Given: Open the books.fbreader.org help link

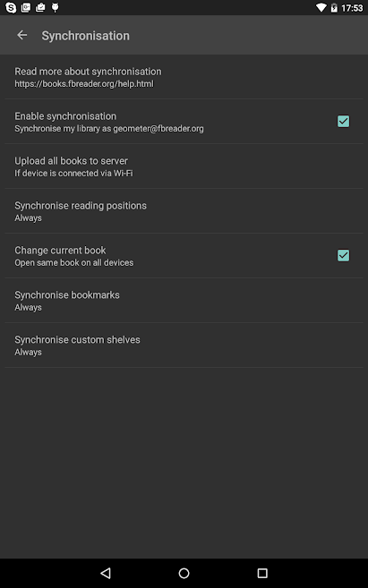Looking at the screenshot, I should [84, 83].
